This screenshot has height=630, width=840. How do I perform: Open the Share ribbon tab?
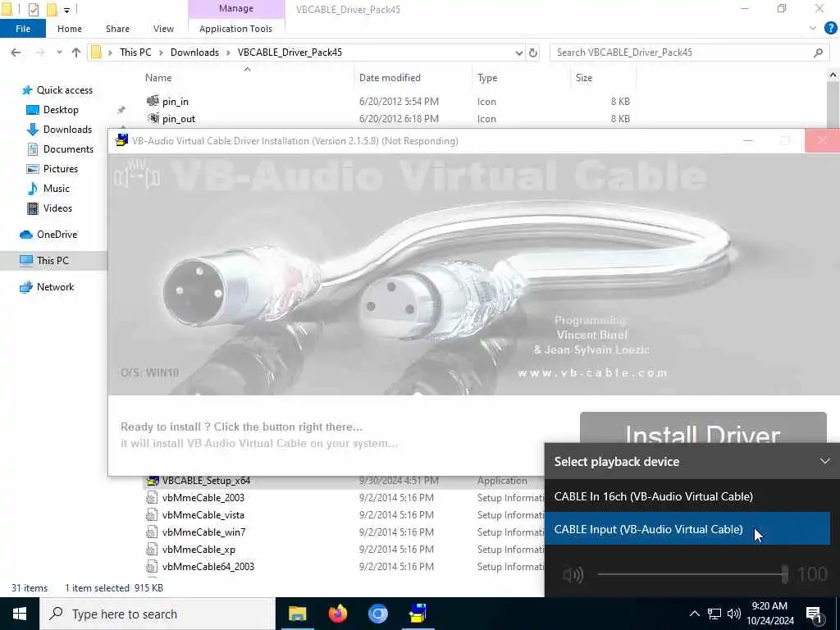click(117, 29)
